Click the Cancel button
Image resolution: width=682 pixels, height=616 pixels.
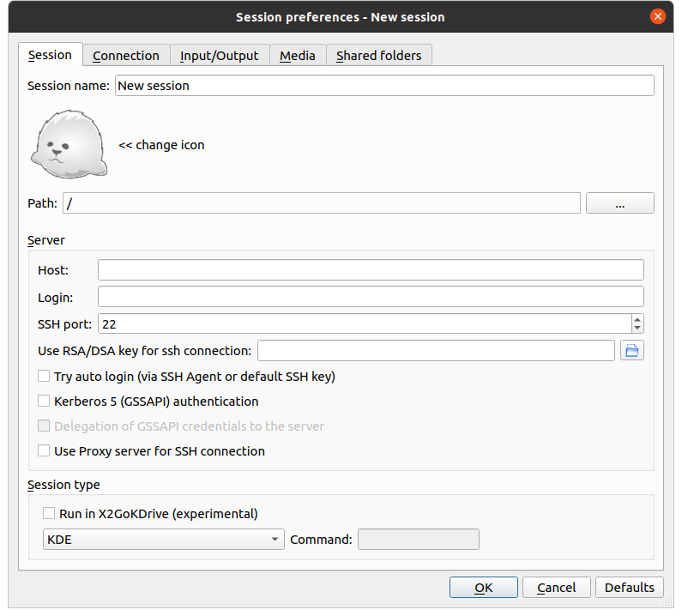tap(556, 588)
